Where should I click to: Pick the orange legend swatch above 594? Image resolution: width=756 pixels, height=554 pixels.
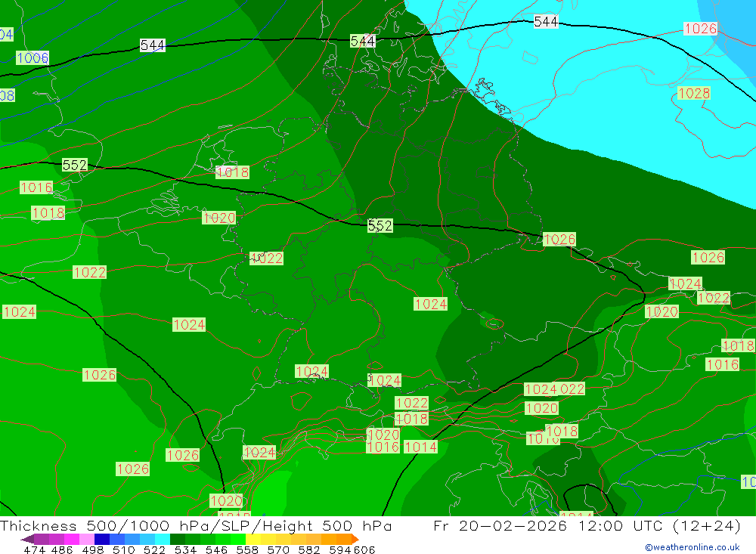click(344, 539)
